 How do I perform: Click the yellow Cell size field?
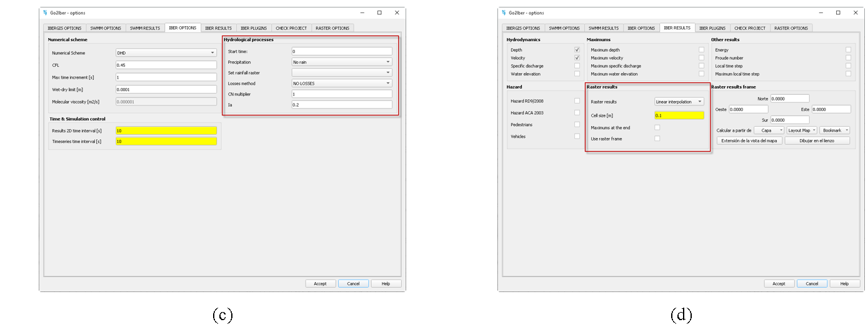coord(679,115)
